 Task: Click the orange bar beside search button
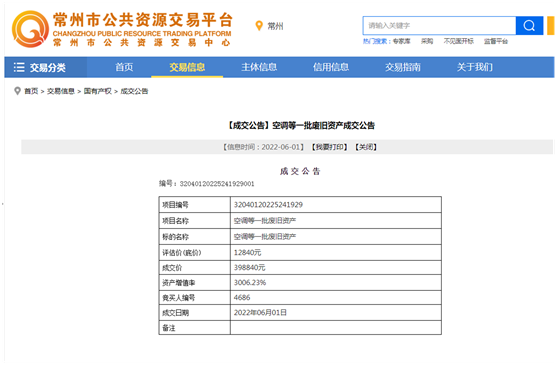pyautogui.click(x=551, y=26)
